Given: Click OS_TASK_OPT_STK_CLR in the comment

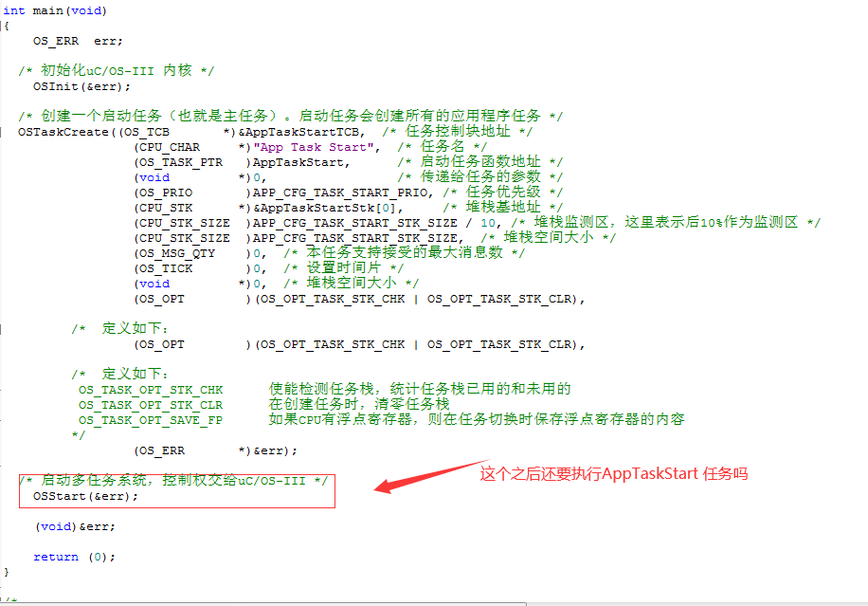Looking at the screenshot, I should [x=151, y=405].
